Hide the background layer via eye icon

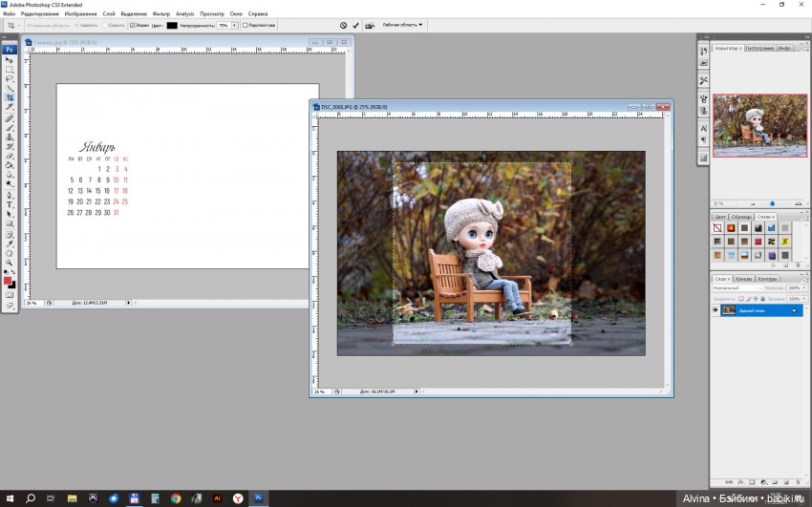point(716,310)
